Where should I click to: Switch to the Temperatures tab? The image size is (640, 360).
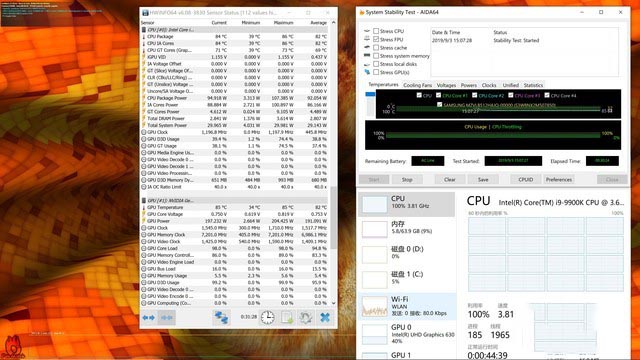(x=383, y=84)
